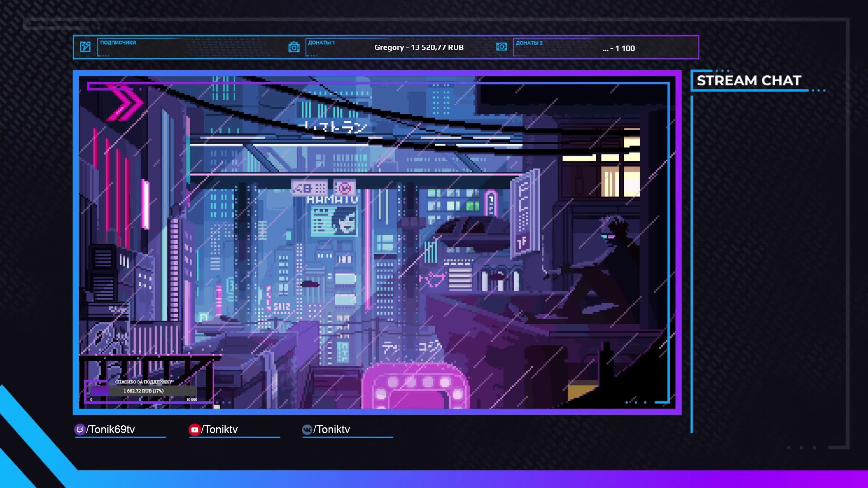
Task: Click the Донаты 1 camera icon
Action: 294,47
